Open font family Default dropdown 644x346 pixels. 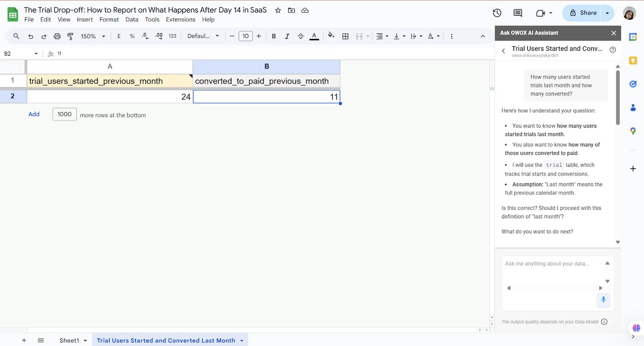tap(203, 36)
